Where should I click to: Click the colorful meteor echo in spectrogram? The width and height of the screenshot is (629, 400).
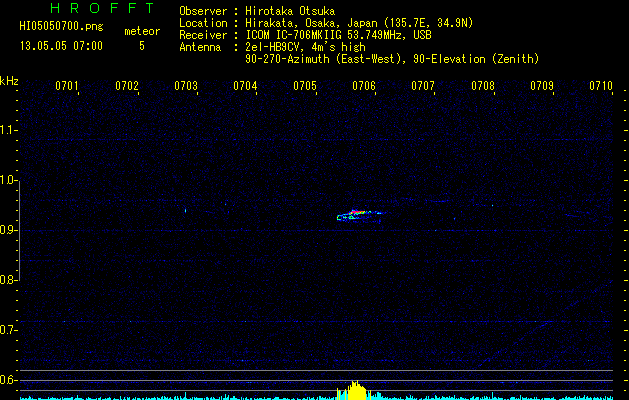360,216
